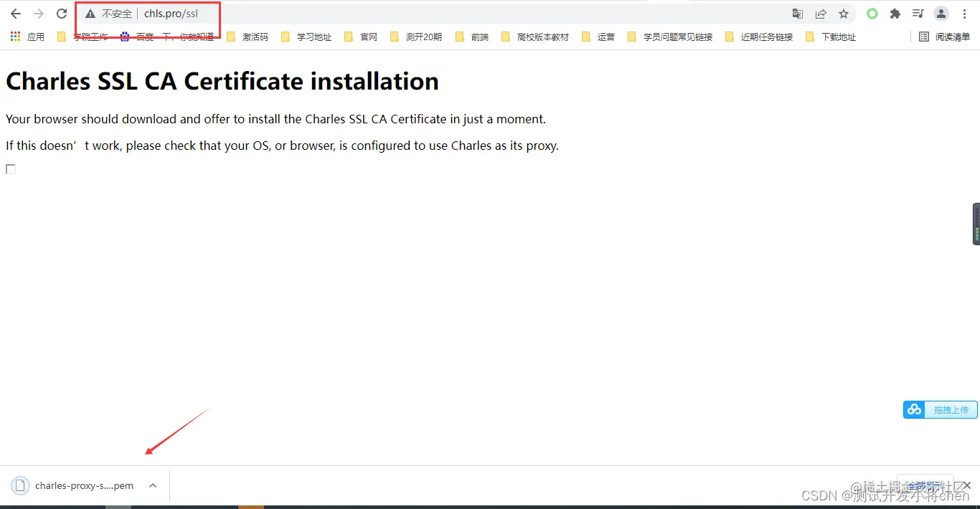Screen dimensions: 980x509
Task: Open the 阅读清单 reading list
Action: pos(944,37)
